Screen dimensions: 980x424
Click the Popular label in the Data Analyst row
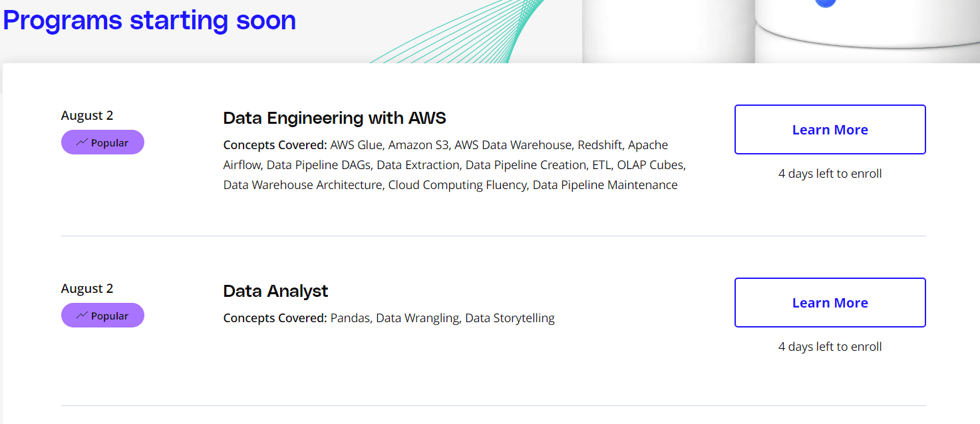point(110,316)
